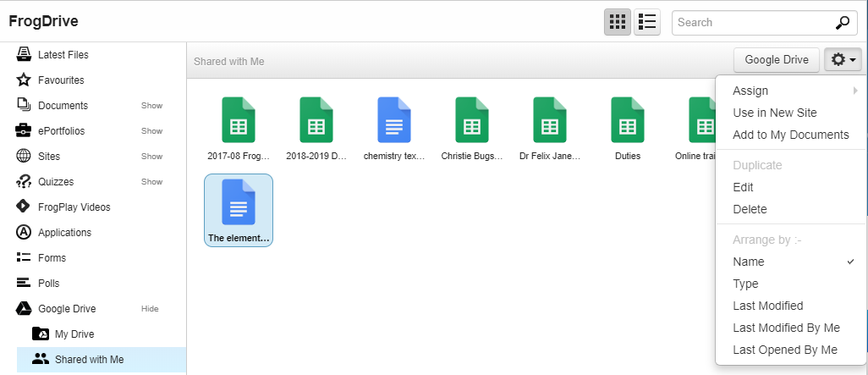
Task: Click the Sites globe icon
Action: pos(23,157)
